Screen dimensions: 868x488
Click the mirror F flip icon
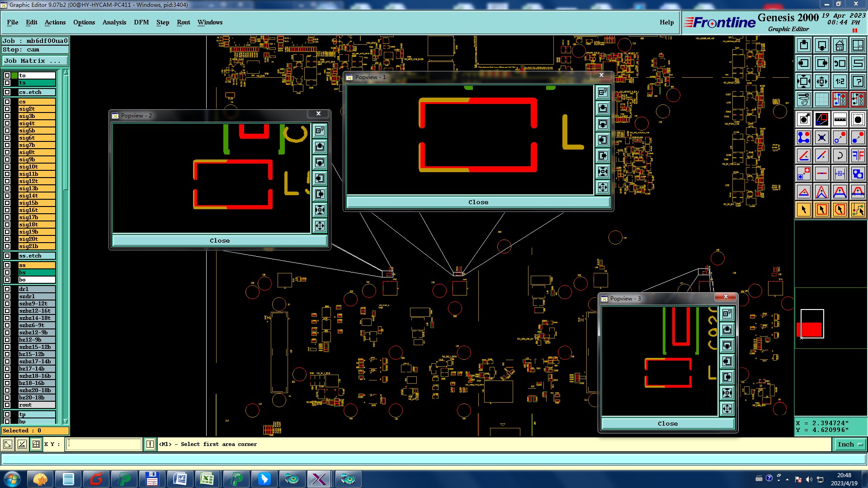(858, 156)
